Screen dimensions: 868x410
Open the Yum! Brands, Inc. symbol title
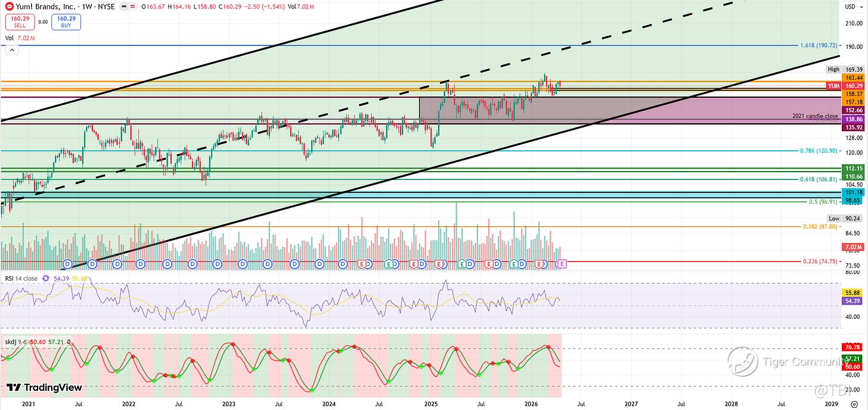(46, 7)
